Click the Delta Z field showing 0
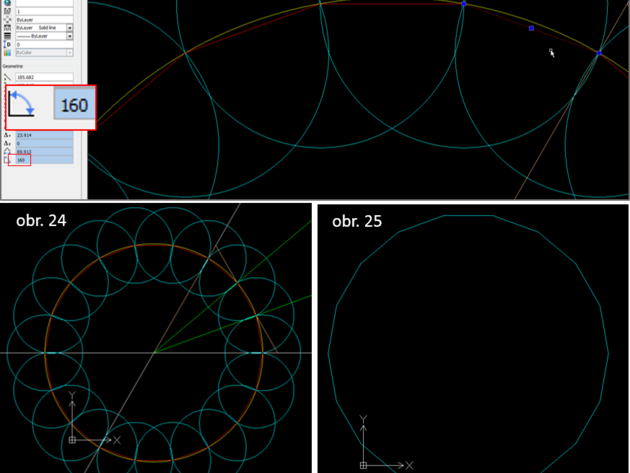This screenshot has width=630, height=473. [x=44, y=143]
